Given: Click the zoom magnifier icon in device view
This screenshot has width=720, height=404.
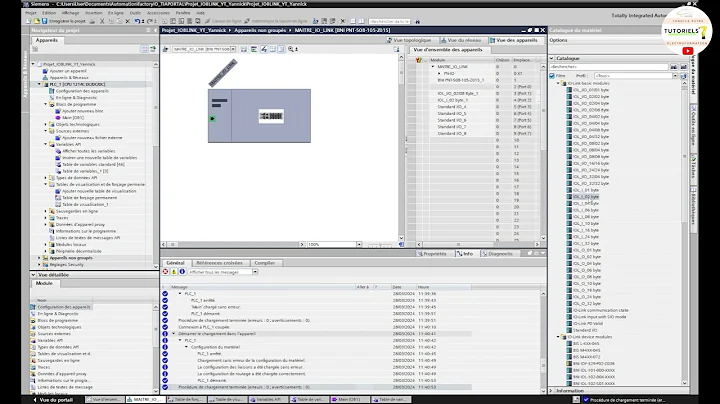Looking at the screenshot, I should pos(291,49).
